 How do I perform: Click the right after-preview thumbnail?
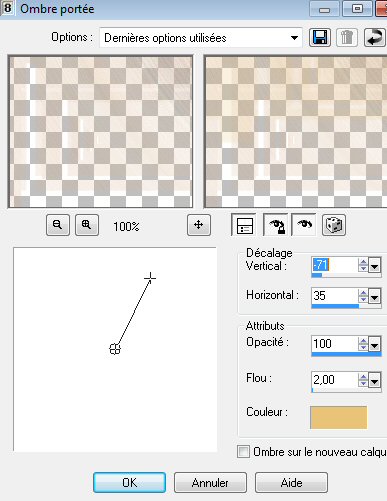point(296,132)
